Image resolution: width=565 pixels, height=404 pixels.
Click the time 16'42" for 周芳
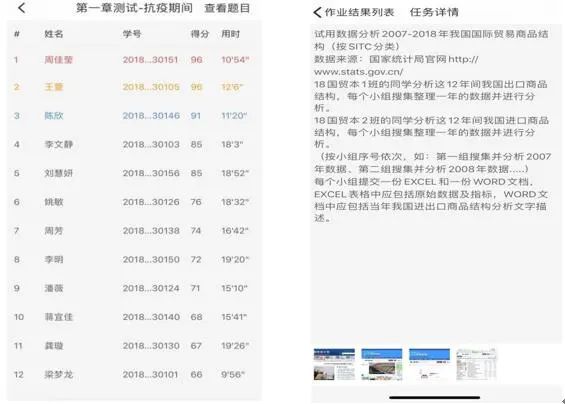(x=235, y=231)
